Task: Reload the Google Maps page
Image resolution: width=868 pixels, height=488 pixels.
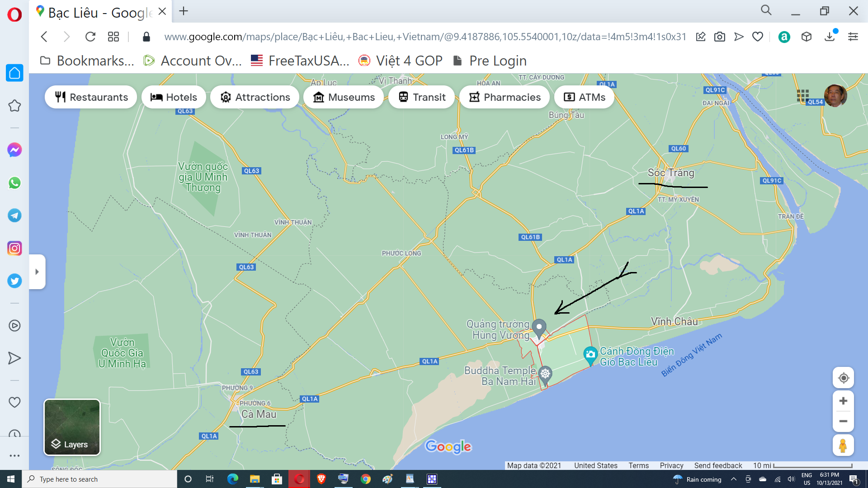Action: pos(90,37)
